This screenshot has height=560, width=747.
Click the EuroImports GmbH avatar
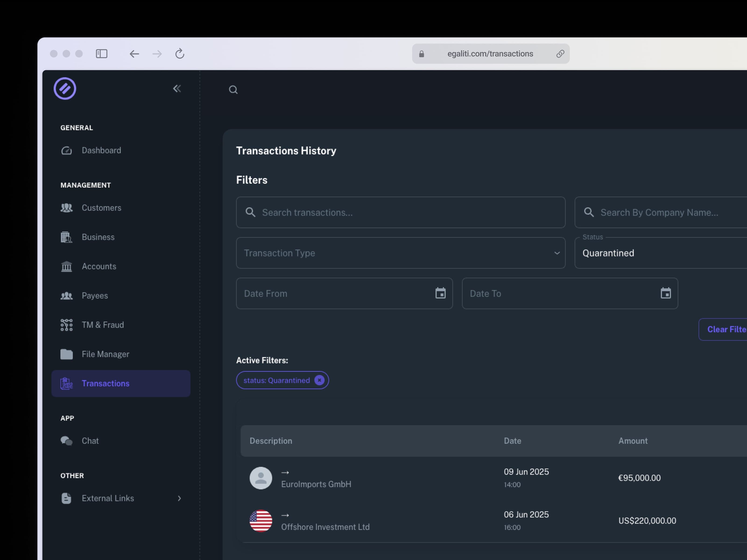(x=261, y=478)
